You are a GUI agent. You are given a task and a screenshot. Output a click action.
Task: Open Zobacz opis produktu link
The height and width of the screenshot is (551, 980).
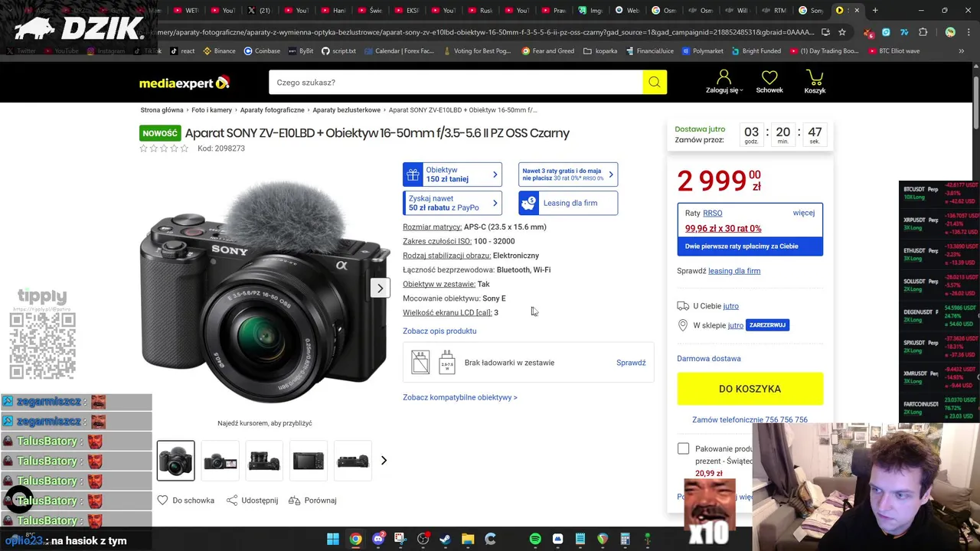click(439, 331)
